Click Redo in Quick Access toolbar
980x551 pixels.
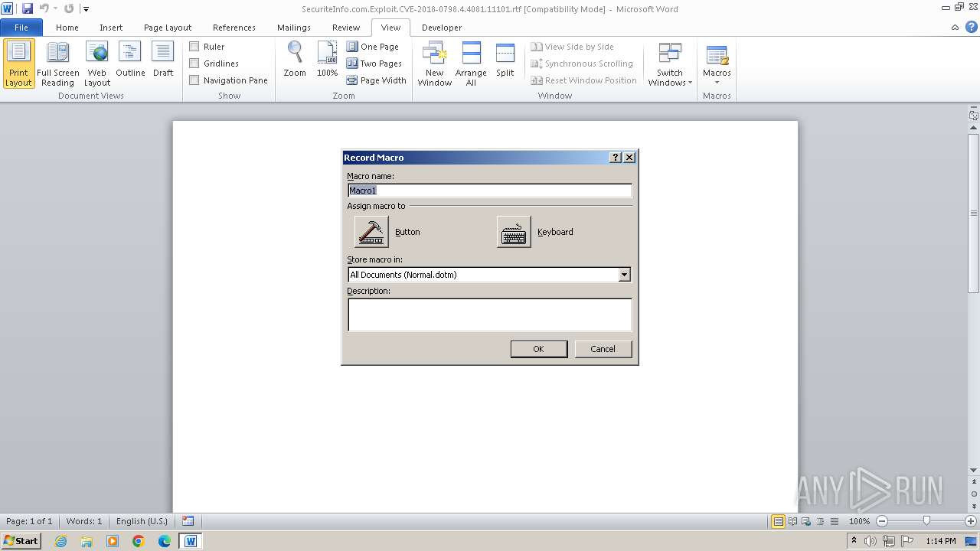pyautogui.click(x=69, y=8)
